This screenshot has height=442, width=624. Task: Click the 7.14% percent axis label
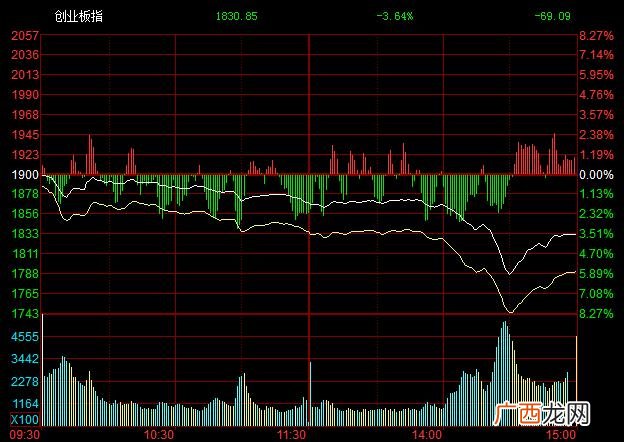point(596,55)
